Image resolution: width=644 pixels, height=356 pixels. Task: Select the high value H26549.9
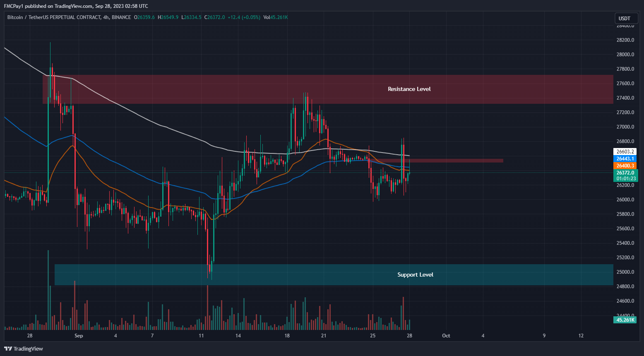[x=168, y=17]
